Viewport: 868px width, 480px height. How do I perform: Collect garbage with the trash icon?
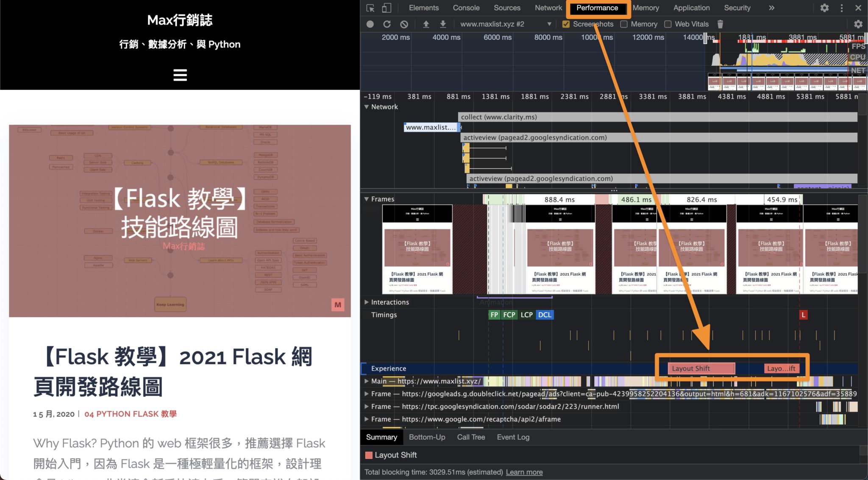[x=720, y=24]
